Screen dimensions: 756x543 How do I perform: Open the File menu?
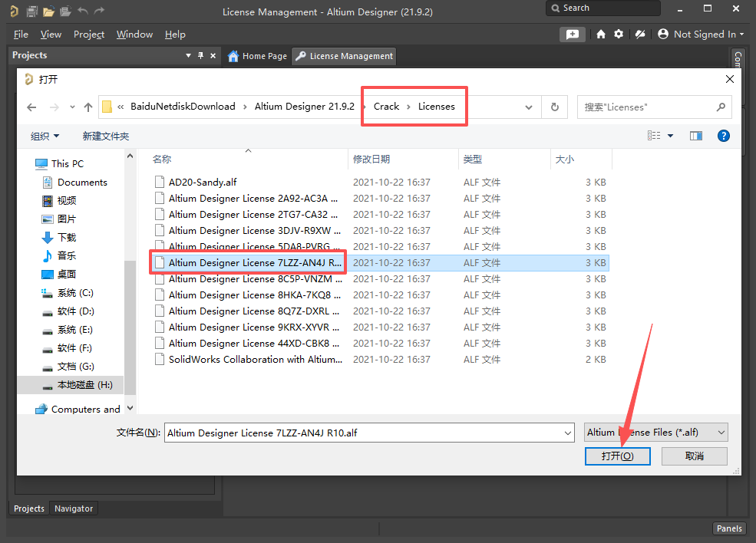[21, 35]
